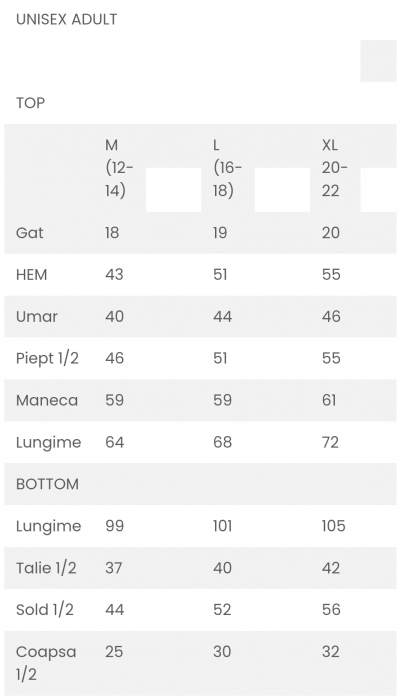Click the value 101 in bottom Lungime row
Image resolution: width=397 pixels, height=700 pixels.
223,526
